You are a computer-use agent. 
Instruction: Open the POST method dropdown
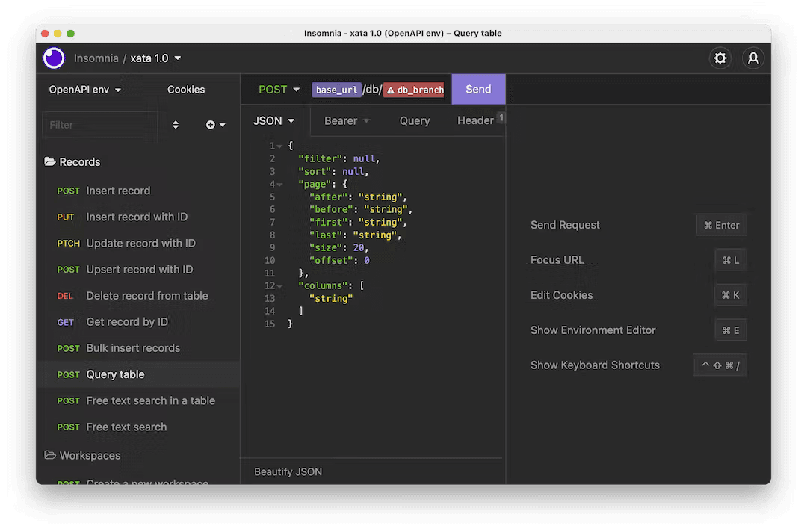click(x=279, y=90)
